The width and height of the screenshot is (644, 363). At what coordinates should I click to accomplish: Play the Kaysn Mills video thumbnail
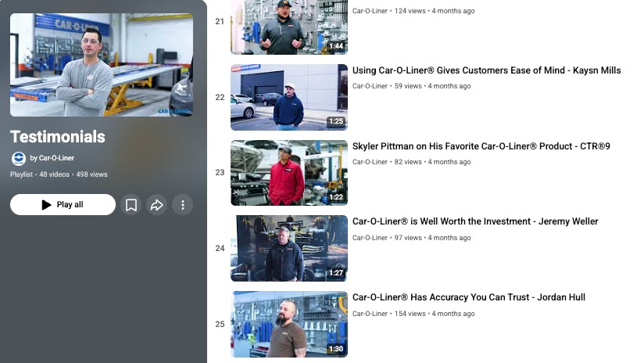tap(288, 97)
